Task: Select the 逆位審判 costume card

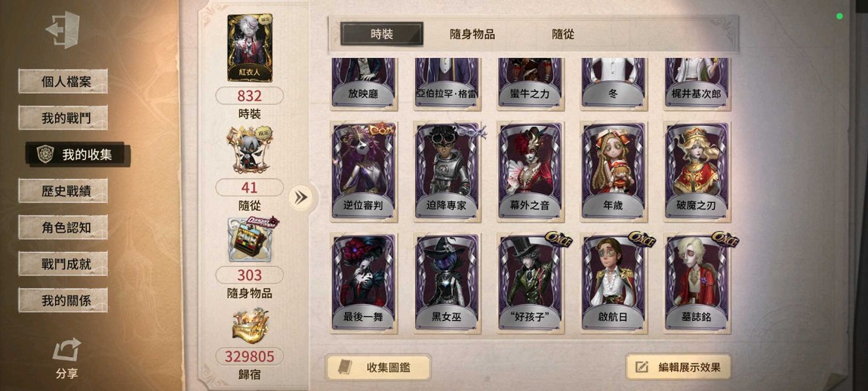Action: 364,171
